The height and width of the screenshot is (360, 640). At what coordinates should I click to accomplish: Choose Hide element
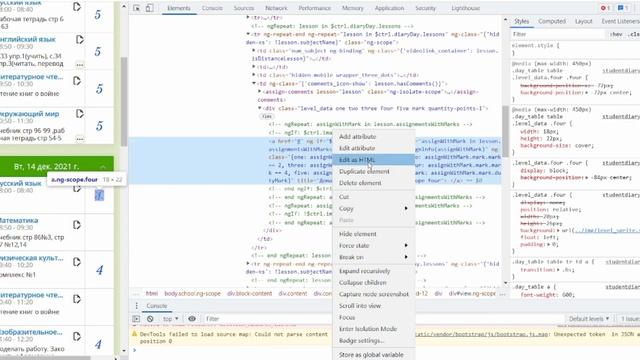373,234
